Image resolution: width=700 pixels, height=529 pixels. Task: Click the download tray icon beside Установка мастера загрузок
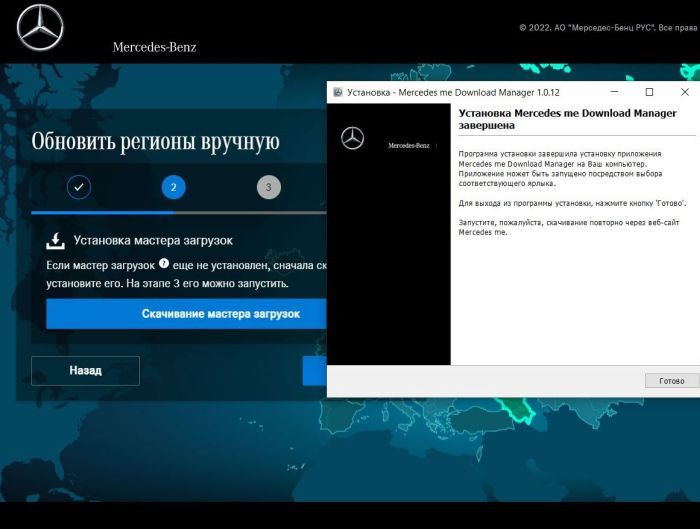point(55,241)
